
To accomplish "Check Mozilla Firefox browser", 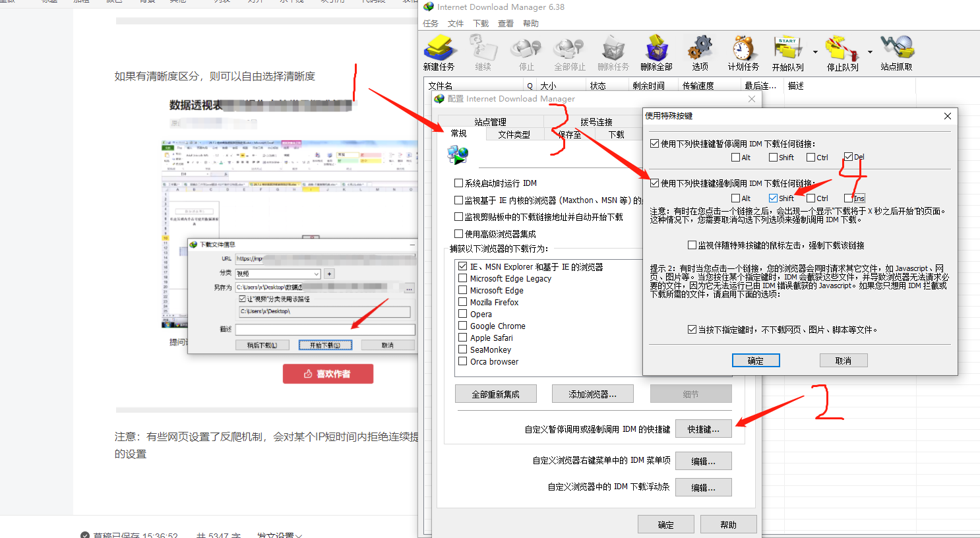I will [x=463, y=303].
